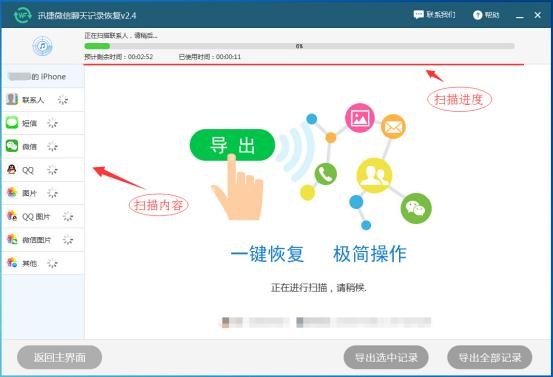
Task: Select the 的 iPhone device tab
Action: click(43, 77)
